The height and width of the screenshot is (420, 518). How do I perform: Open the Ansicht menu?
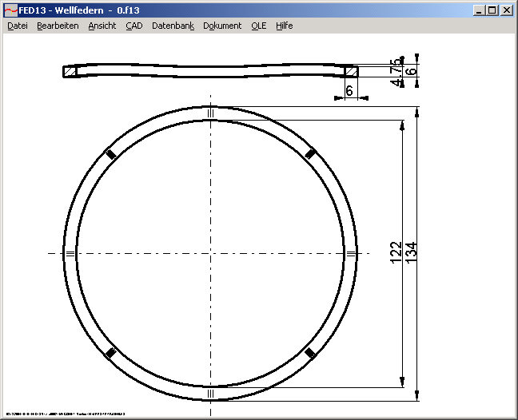click(102, 26)
